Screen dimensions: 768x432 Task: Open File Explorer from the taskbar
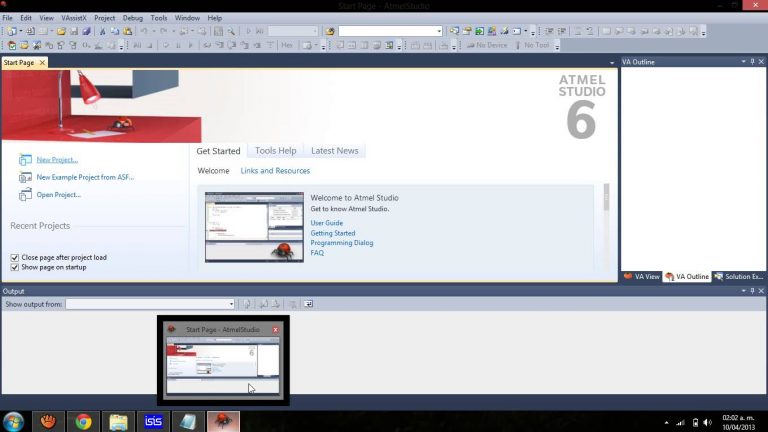pyautogui.click(x=119, y=422)
